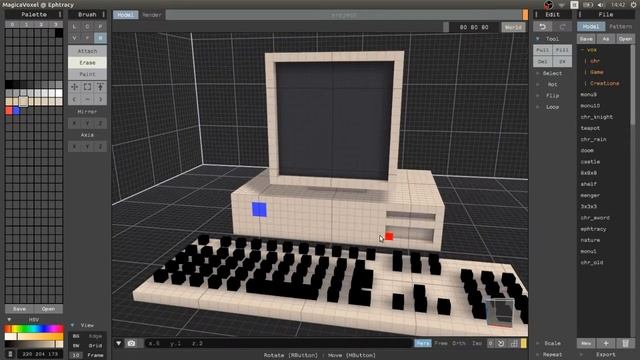Choose the V voxel brush mode
The width and height of the screenshot is (640, 360).
tap(74, 38)
